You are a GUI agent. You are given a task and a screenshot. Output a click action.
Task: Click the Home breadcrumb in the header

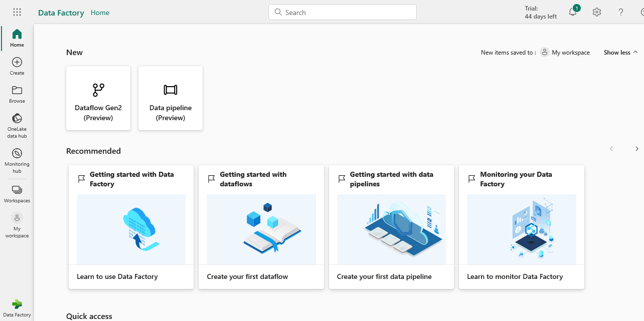tap(100, 13)
